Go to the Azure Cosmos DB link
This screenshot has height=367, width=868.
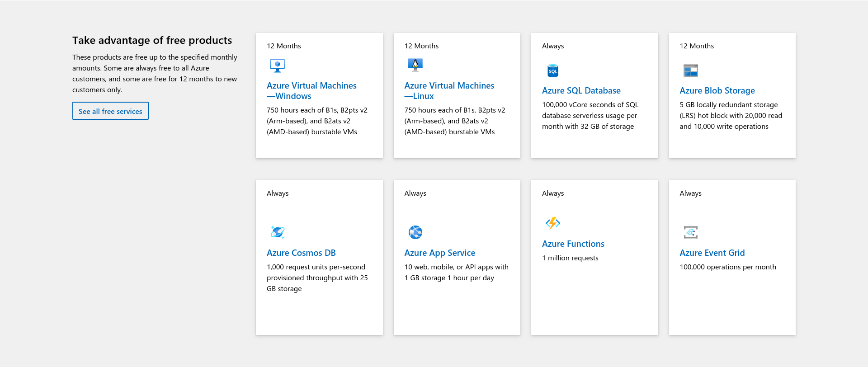point(301,253)
